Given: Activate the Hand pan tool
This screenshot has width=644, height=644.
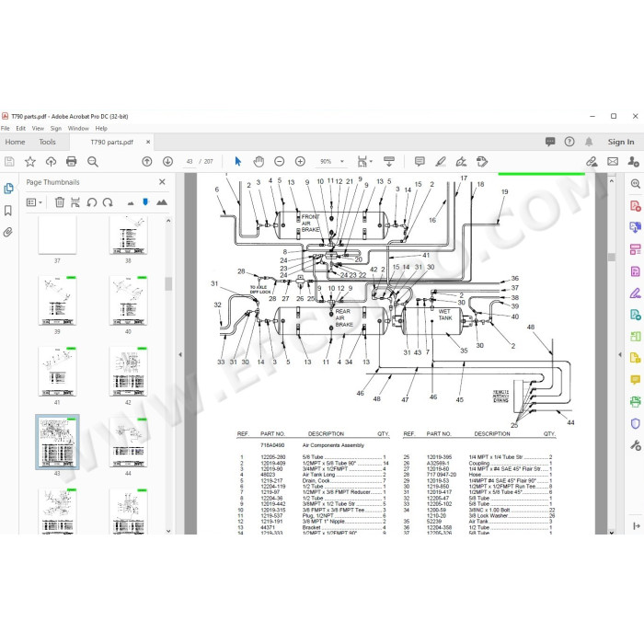Looking at the screenshot, I should [x=259, y=161].
